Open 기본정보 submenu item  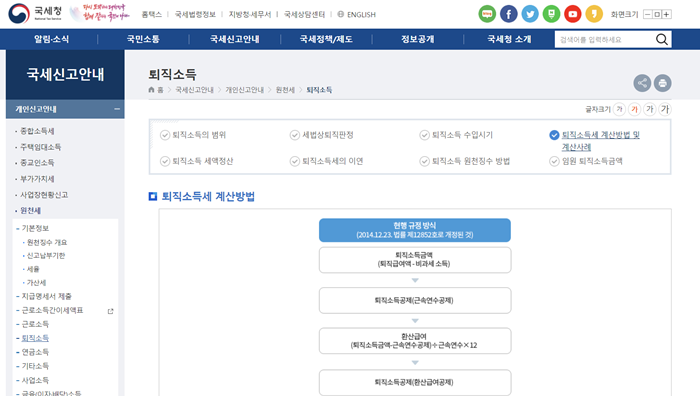(35, 228)
